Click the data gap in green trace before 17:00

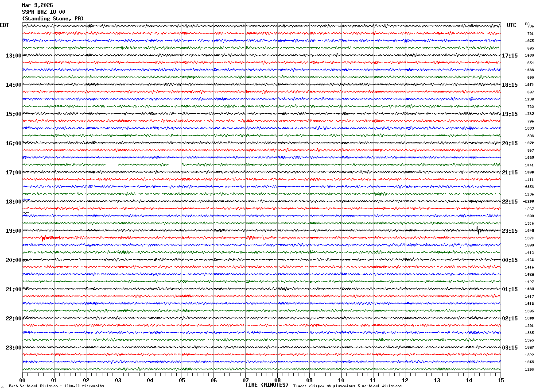pos(112,165)
